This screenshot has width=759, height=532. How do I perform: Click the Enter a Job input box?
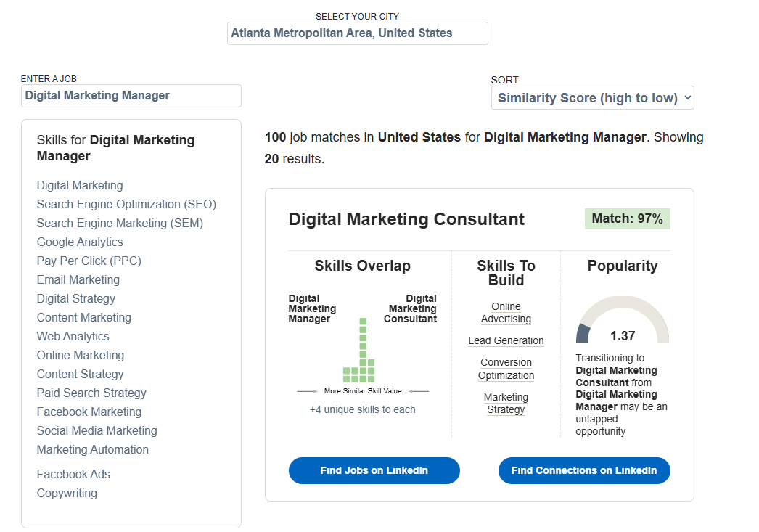point(131,95)
